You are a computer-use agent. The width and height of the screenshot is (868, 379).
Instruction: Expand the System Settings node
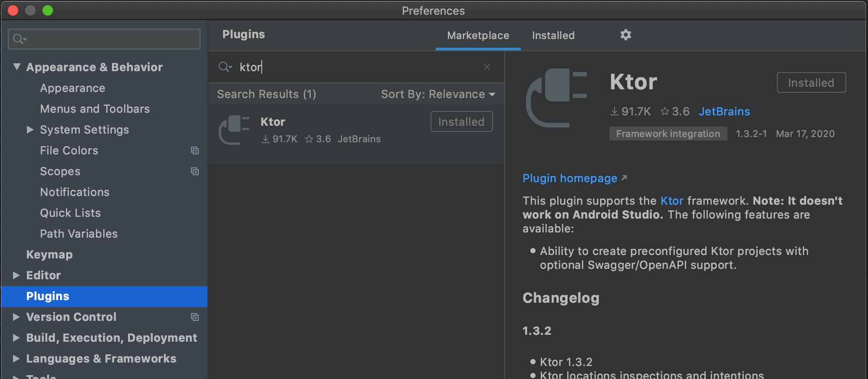tap(30, 130)
